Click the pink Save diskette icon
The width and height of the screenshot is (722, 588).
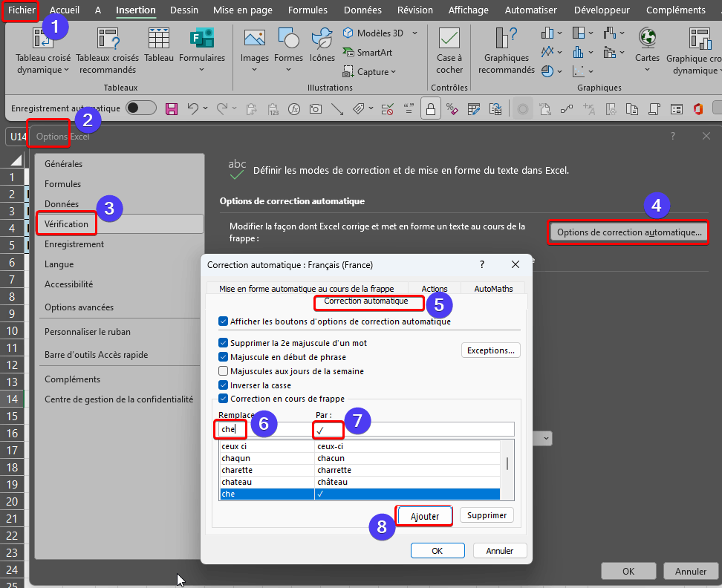(172, 109)
